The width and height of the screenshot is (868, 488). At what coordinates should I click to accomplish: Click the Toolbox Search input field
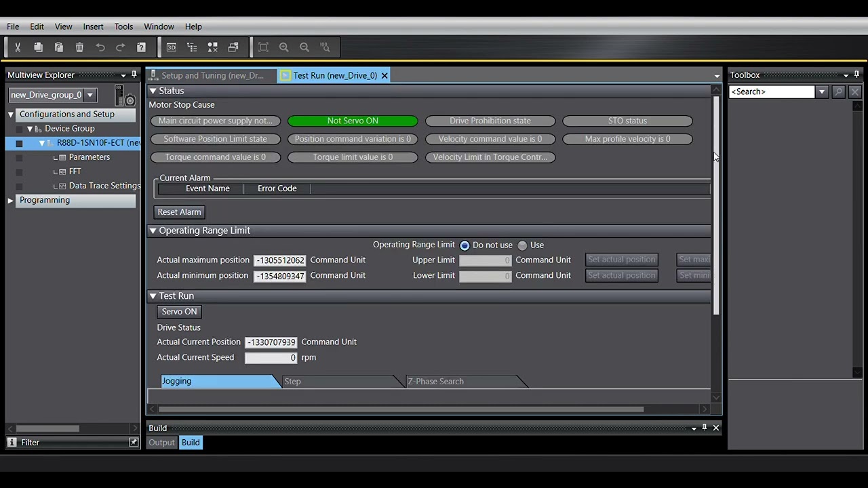[x=772, y=91]
